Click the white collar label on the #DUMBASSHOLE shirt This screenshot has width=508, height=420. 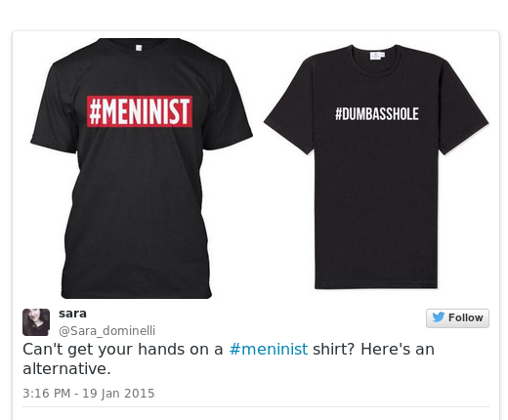(377, 56)
